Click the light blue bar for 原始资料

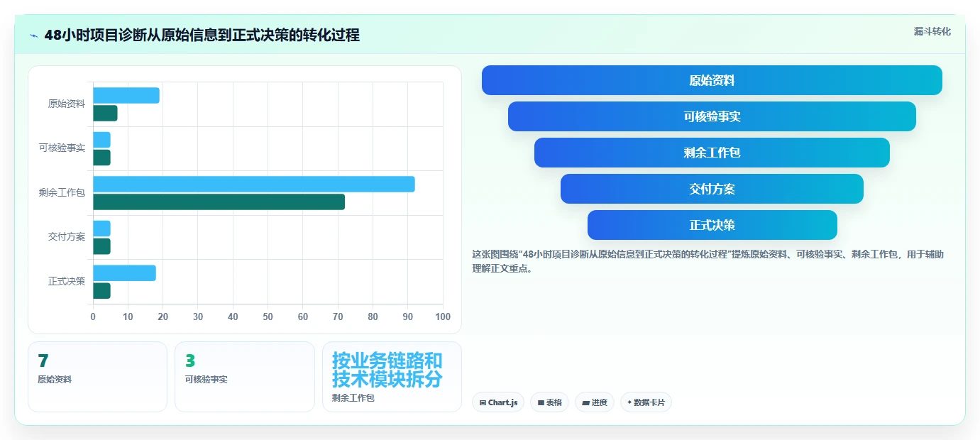pyautogui.click(x=126, y=95)
